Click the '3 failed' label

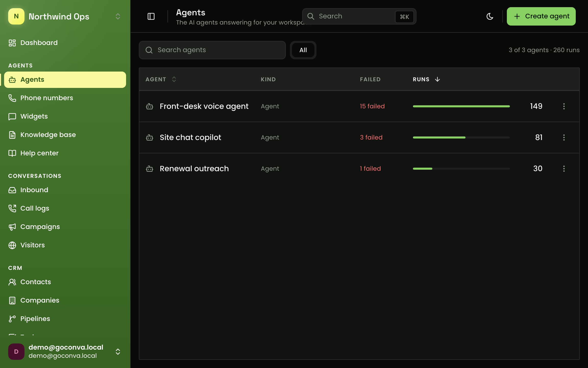[371, 137]
